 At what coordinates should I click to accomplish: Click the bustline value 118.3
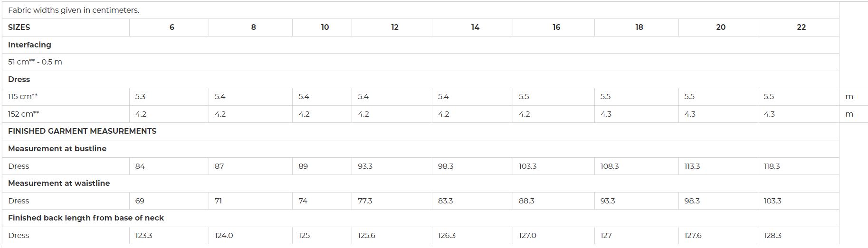point(772,166)
